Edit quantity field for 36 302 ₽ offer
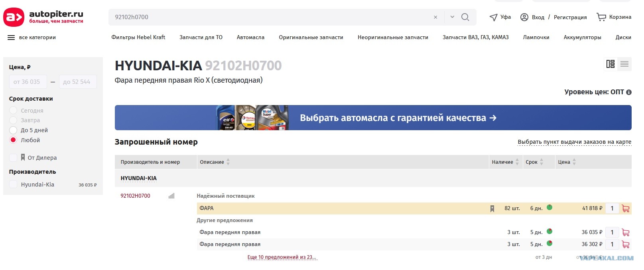644x270 pixels. (612, 244)
